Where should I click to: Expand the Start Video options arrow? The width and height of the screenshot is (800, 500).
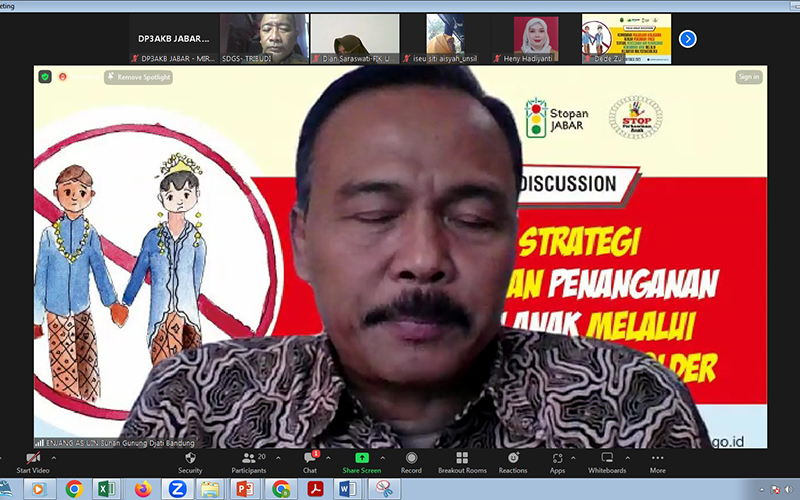point(54,457)
